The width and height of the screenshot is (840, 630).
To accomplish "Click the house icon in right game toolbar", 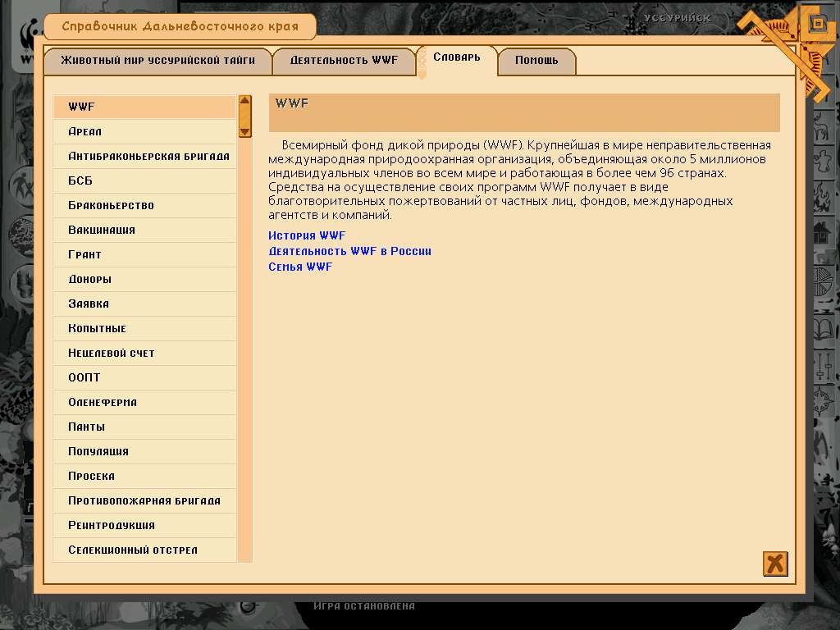I will [824, 234].
